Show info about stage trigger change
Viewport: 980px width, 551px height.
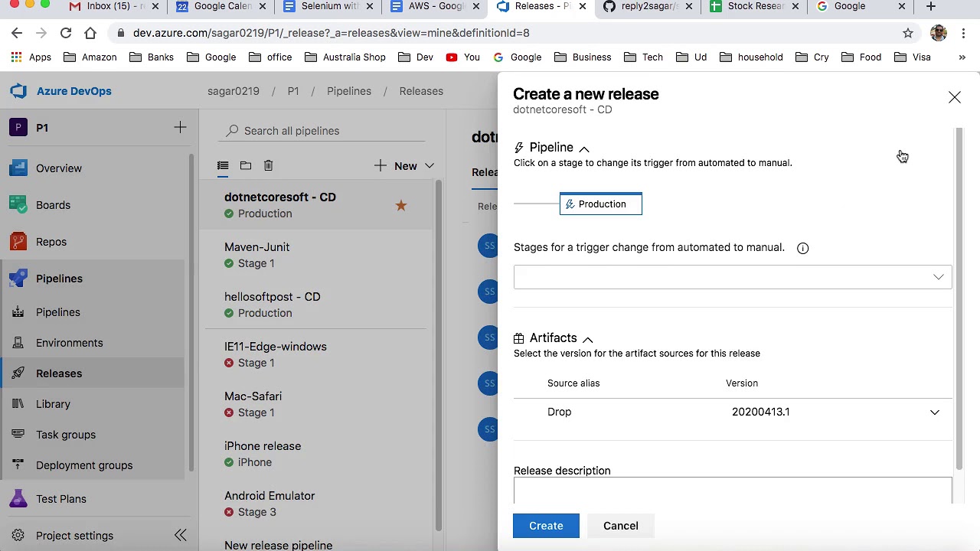coord(802,248)
